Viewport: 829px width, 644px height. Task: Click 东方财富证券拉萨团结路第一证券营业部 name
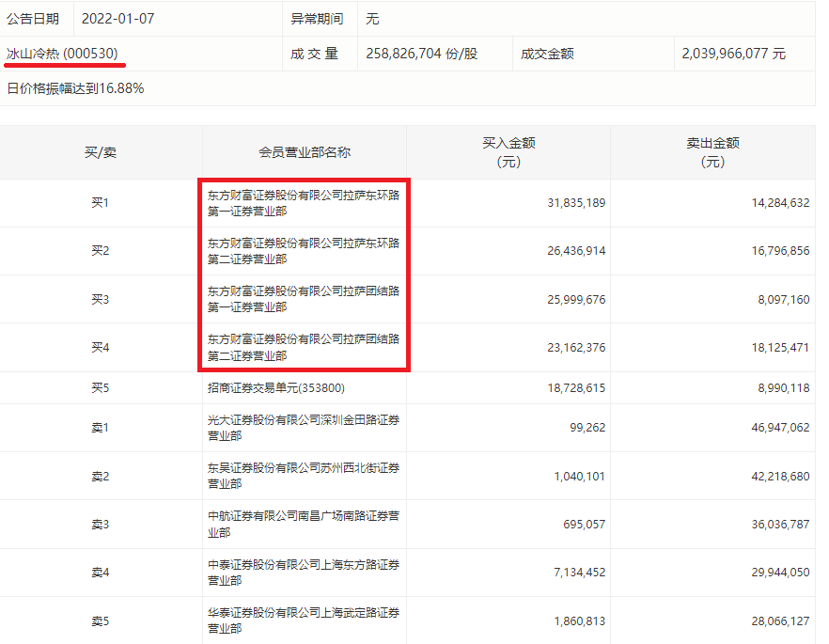click(304, 299)
